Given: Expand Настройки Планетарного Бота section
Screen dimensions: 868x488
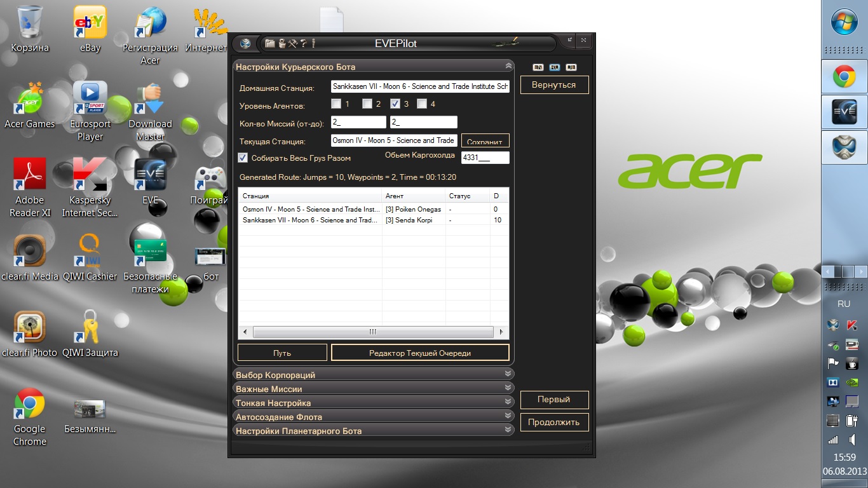Looking at the screenshot, I should (x=374, y=430).
